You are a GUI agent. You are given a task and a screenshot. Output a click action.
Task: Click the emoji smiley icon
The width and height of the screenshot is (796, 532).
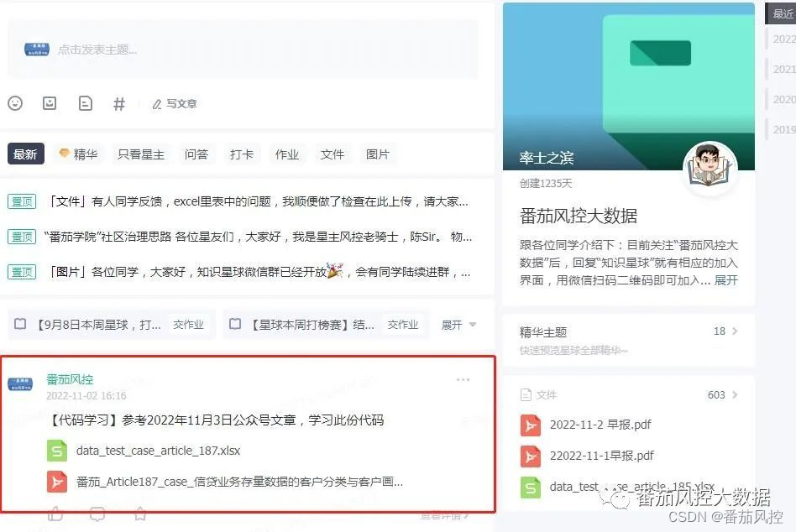pos(15,103)
